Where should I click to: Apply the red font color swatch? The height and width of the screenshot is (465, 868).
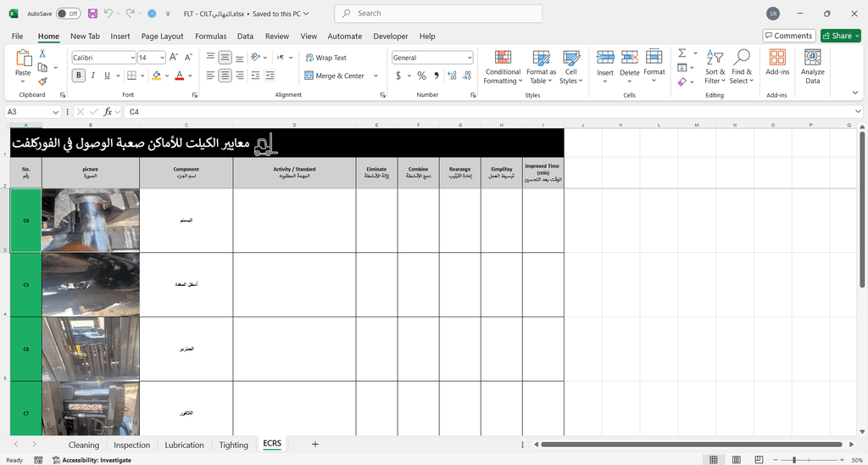179,76
